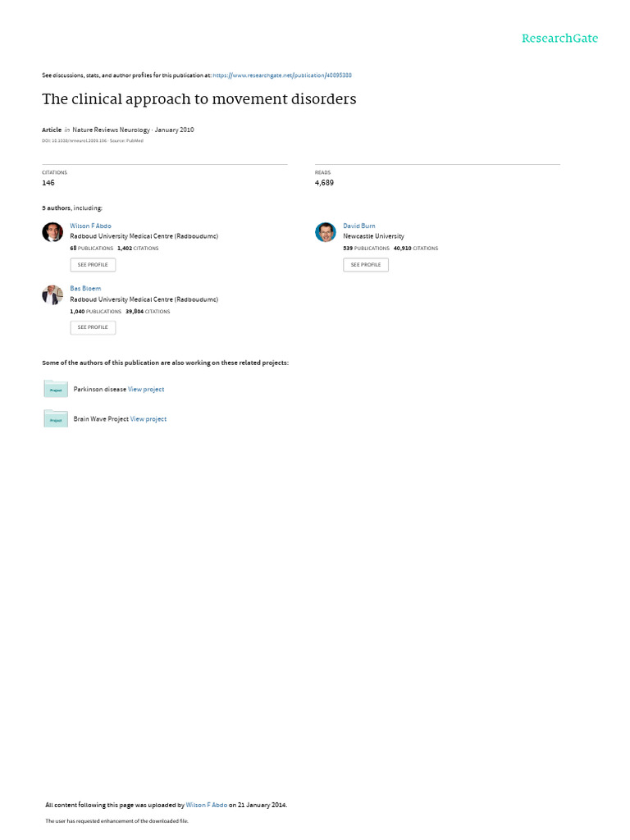This screenshot has height=840, width=630.
Task: Click '40,910 CITATIONS' under David Burn
Action: (x=416, y=249)
